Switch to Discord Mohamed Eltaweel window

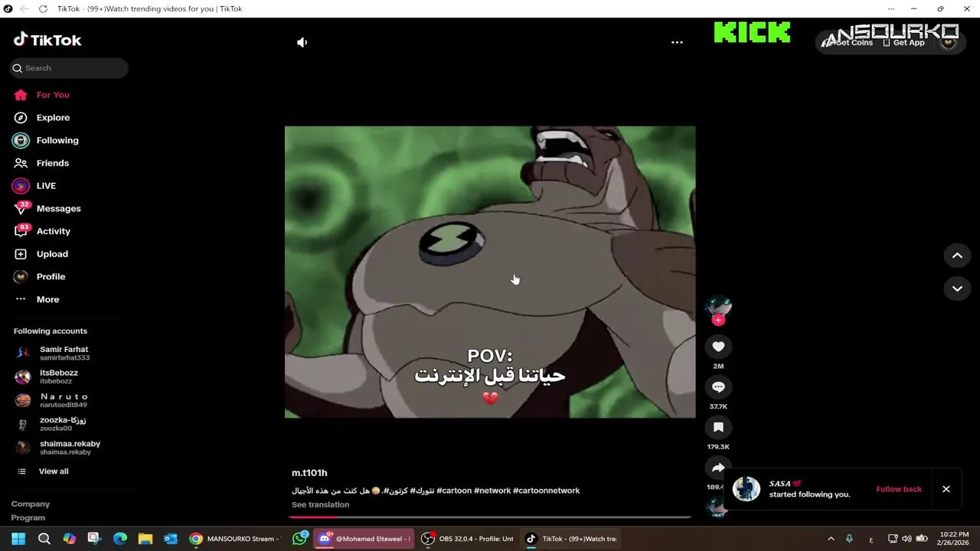(x=364, y=539)
